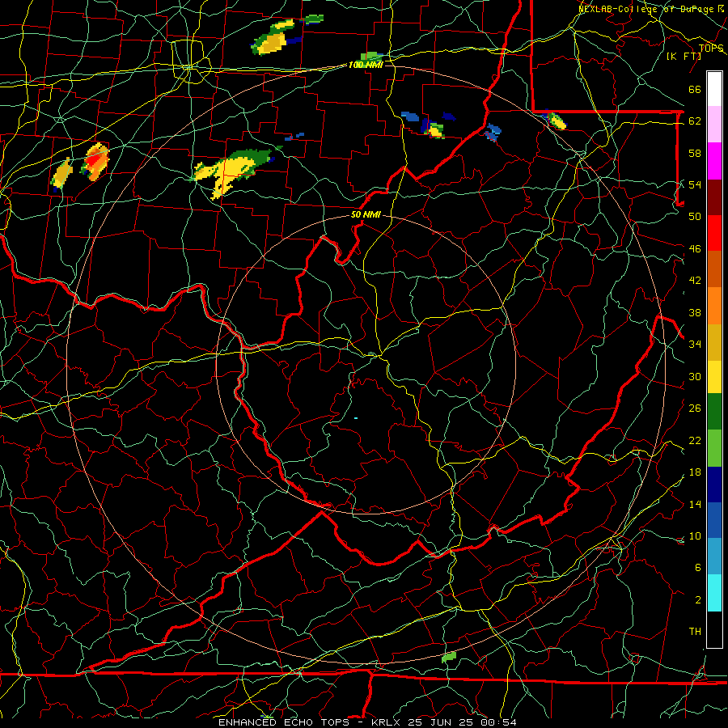Select the light green 22 kft legend swatch
Screen dimensions: 728x728
pos(714,448)
